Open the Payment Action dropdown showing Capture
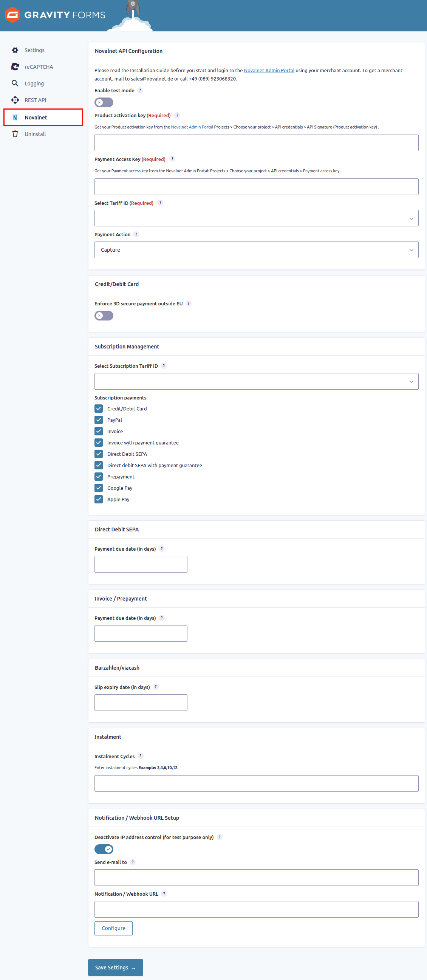 coord(256,250)
